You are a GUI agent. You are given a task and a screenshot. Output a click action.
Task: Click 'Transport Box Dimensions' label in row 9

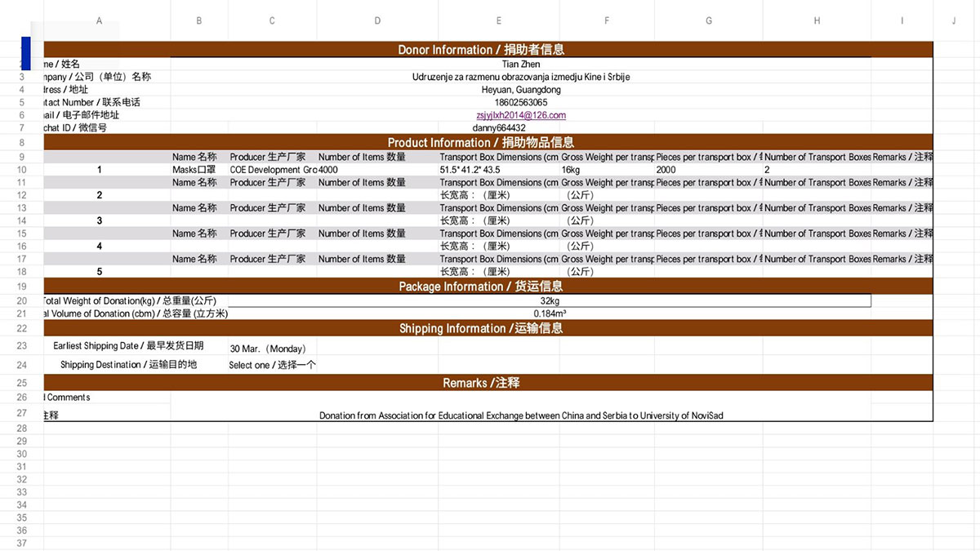pyautogui.click(x=499, y=157)
